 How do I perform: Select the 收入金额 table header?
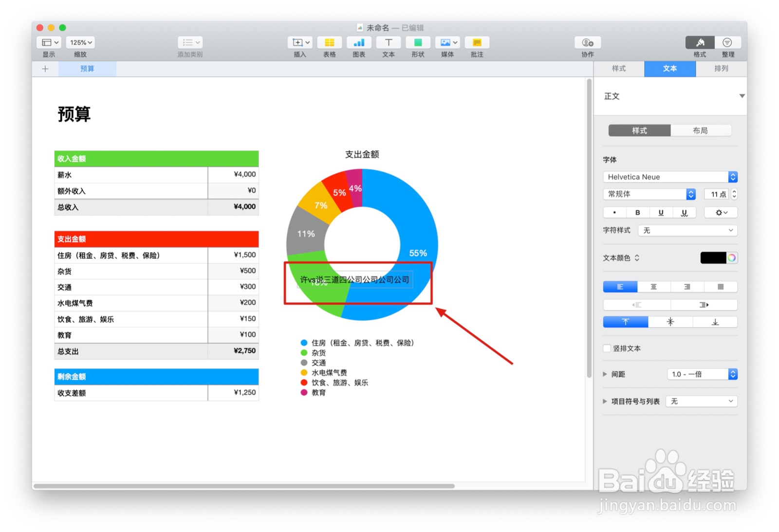[x=156, y=159]
